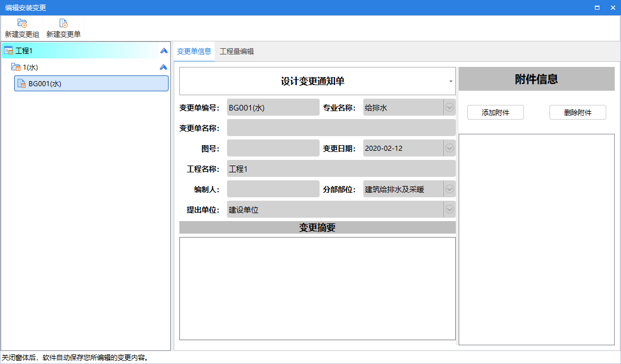Click the BG001(水) change order icon
The height and width of the screenshot is (364, 621).
[22, 84]
